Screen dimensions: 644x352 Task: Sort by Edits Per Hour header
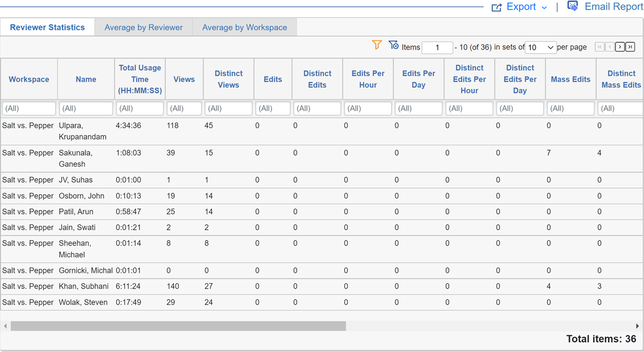tap(368, 79)
